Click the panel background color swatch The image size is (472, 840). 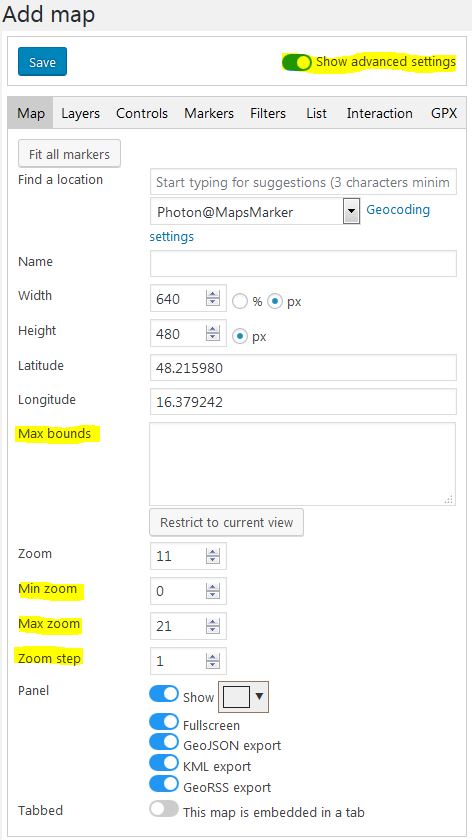coord(236,696)
